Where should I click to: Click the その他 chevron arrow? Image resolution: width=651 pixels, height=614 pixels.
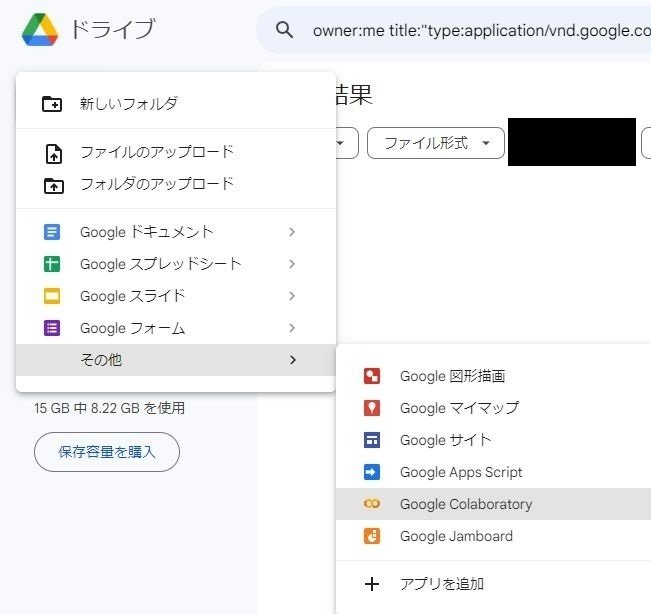[293, 360]
